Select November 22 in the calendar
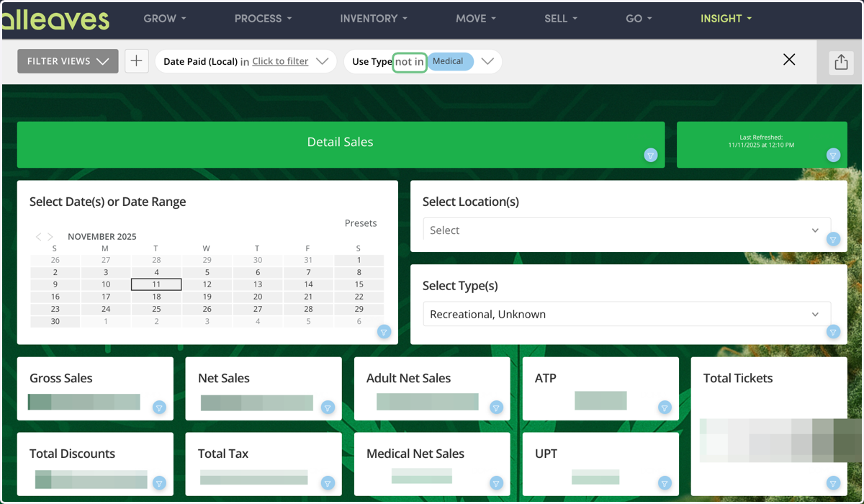This screenshot has height=504, width=864. pyautogui.click(x=359, y=297)
